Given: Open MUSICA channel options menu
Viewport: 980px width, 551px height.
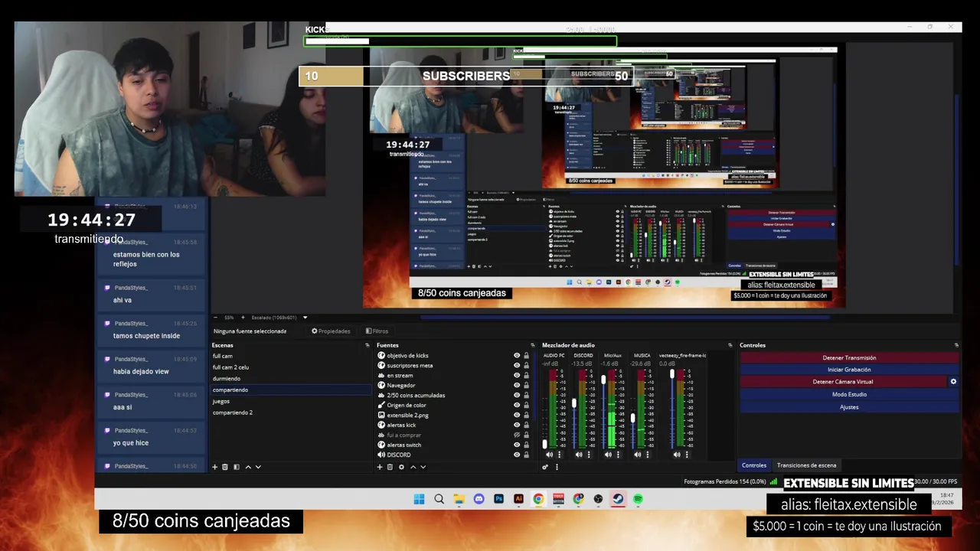Looking at the screenshot, I should click(648, 455).
